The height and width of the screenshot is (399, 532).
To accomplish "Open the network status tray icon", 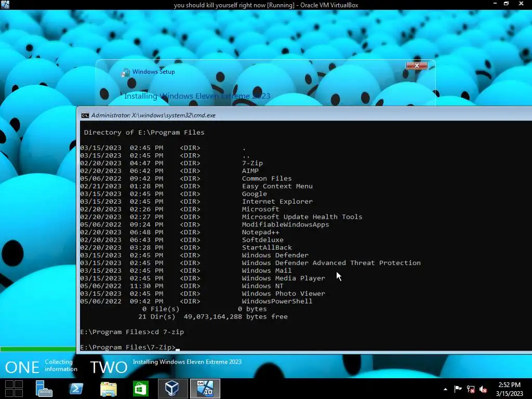I will pos(471,389).
